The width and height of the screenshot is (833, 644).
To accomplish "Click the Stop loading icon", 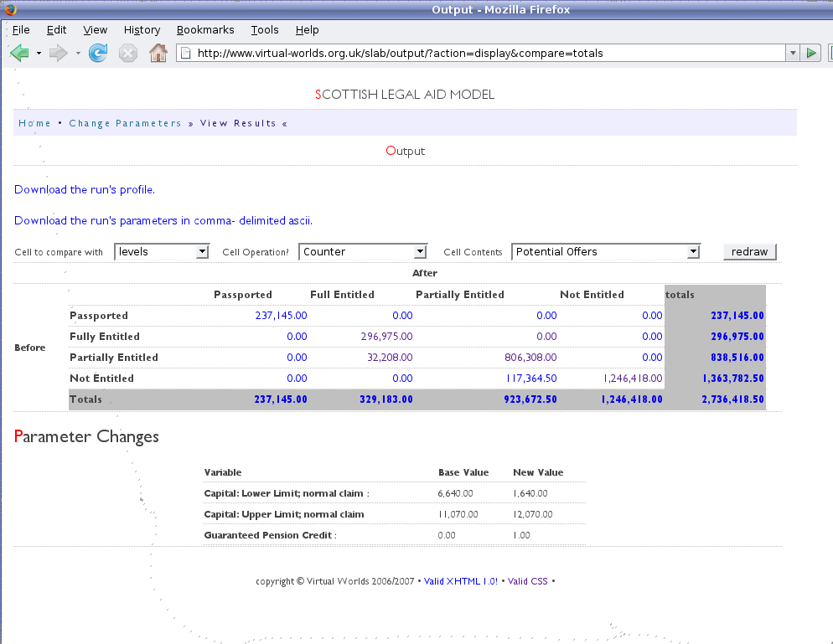I will click(x=127, y=54).
